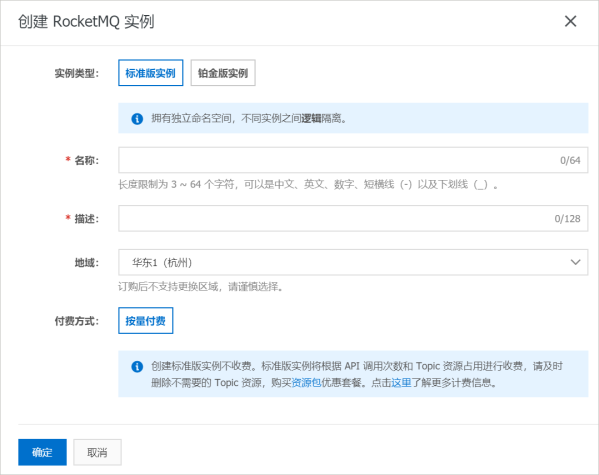Expand the region list via chevron arrow
The image size is (599, 475).
coord(575,263)
